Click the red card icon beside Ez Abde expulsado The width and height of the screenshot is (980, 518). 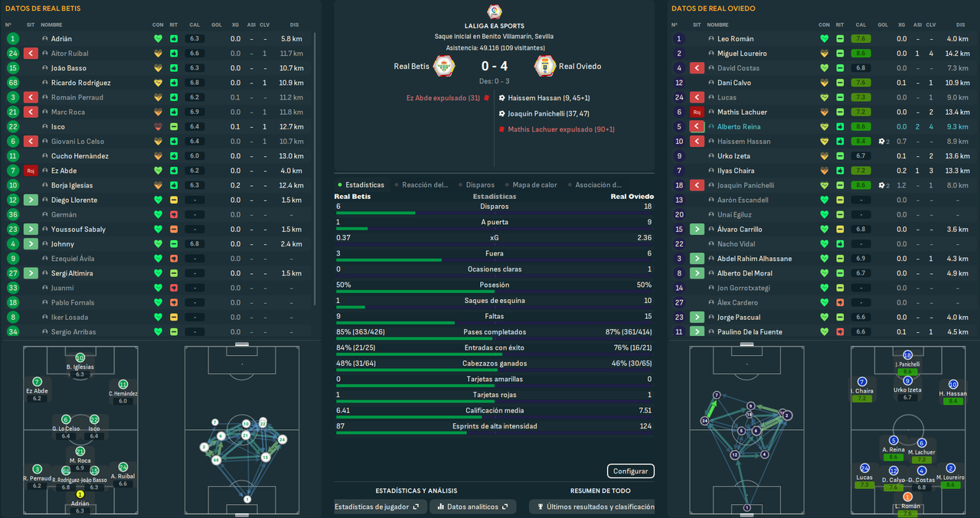pos(486,98)
